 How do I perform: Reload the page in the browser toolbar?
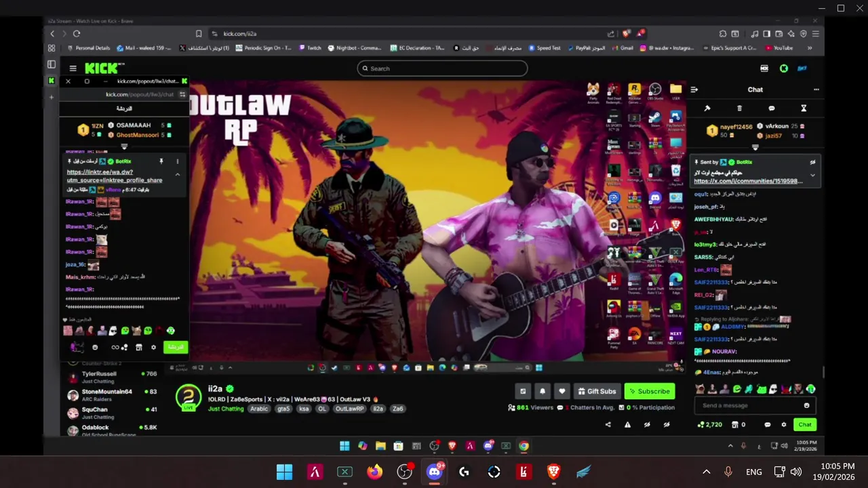[77, 34]
